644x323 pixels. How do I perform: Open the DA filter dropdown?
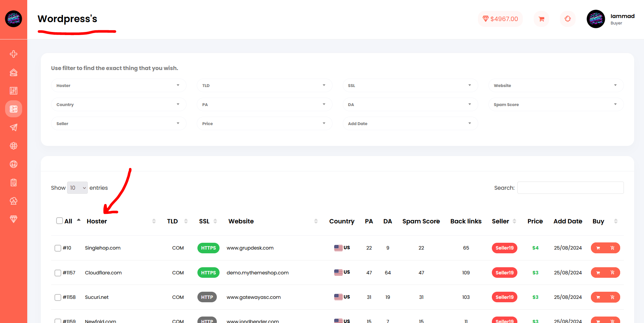click(410, 104)
